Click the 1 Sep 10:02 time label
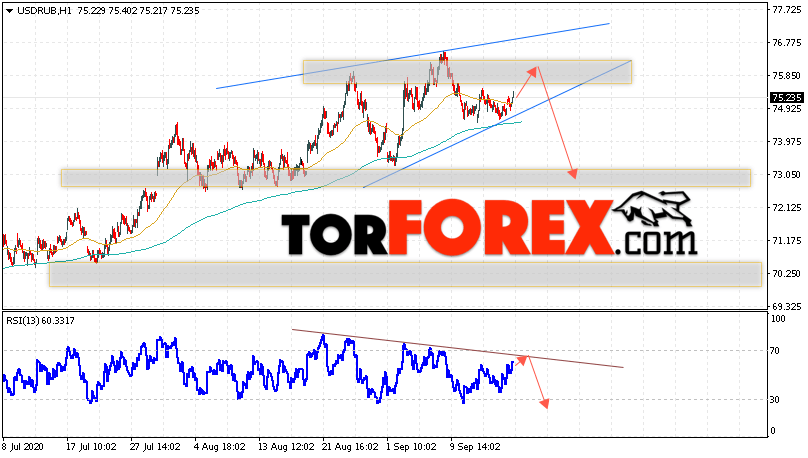The width and height of the screenshot is (808, 458). (411, 447)
